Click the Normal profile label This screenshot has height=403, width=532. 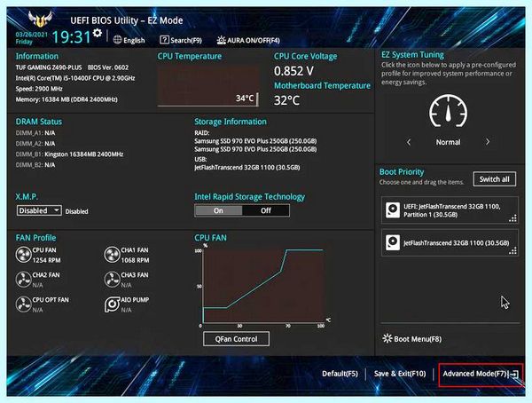pos(448,142)
